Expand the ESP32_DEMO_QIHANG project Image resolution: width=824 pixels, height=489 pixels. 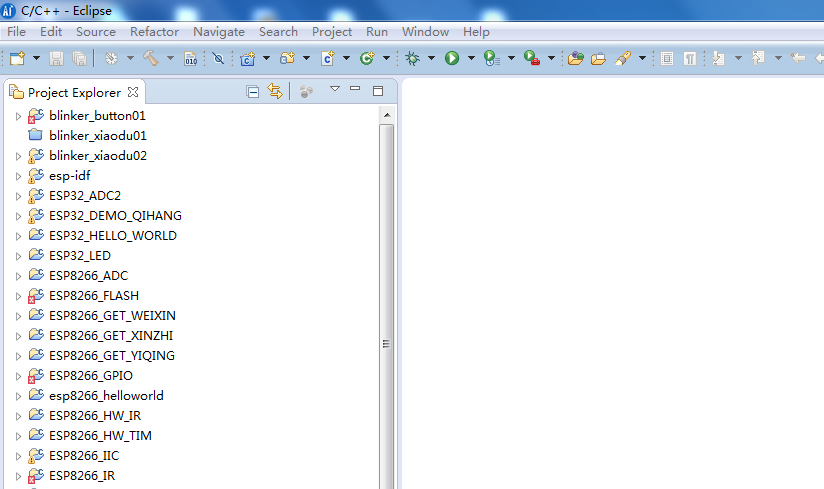tap(18, 216)
